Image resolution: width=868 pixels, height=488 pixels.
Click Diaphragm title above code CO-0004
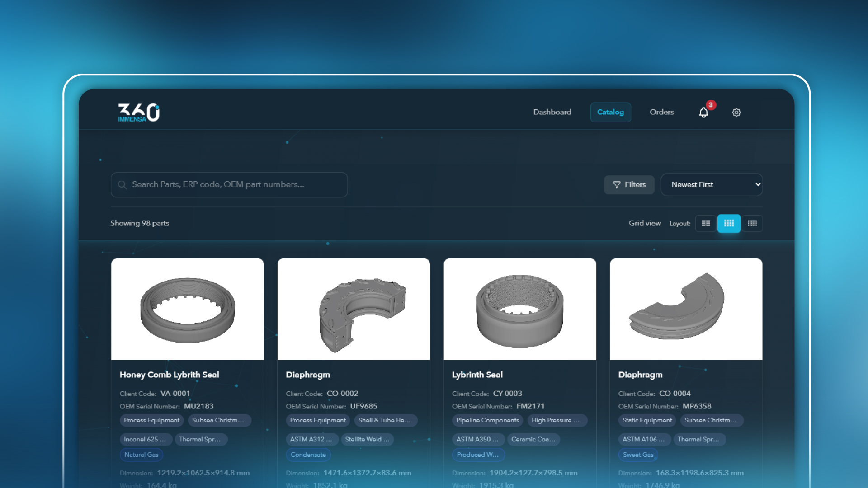point(640,375)
